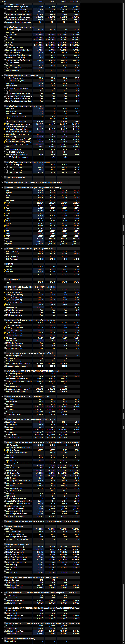Click clock icon of Virtueller Speicher zugewiesen
The width and height of the screenshot is (125, 644).
(5, 7)
